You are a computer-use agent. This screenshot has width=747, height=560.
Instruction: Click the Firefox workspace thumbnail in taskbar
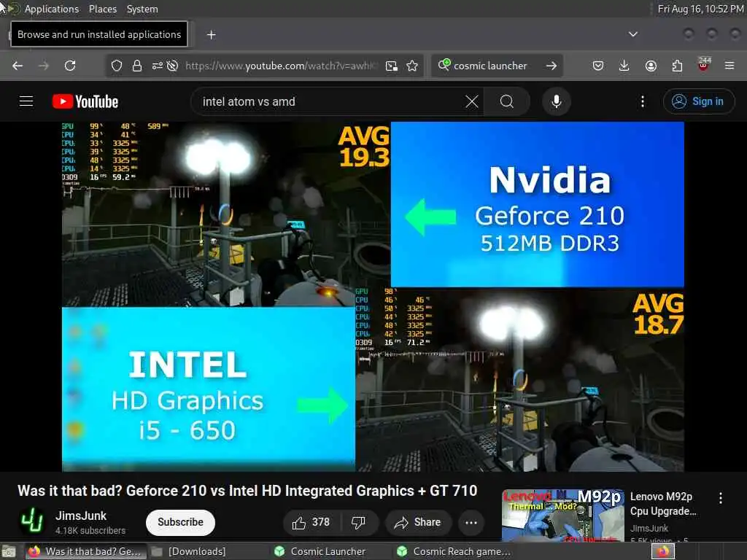pyautogui.click(x=662, y=551)
